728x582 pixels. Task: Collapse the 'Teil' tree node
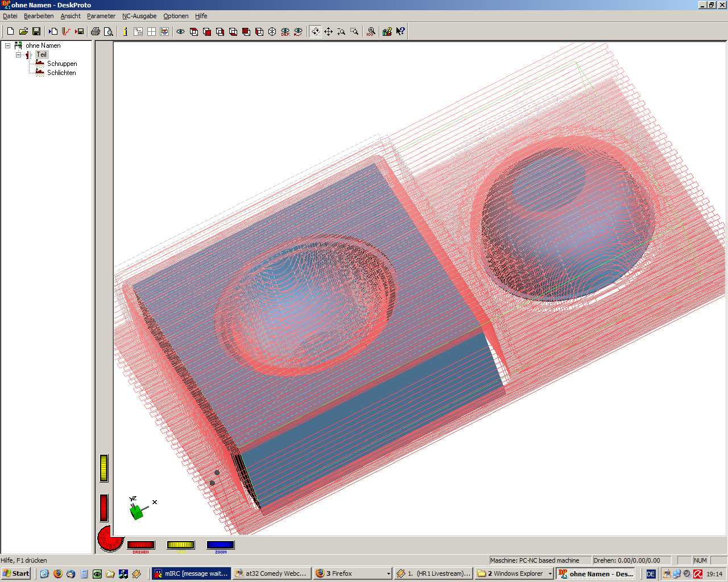18,55
